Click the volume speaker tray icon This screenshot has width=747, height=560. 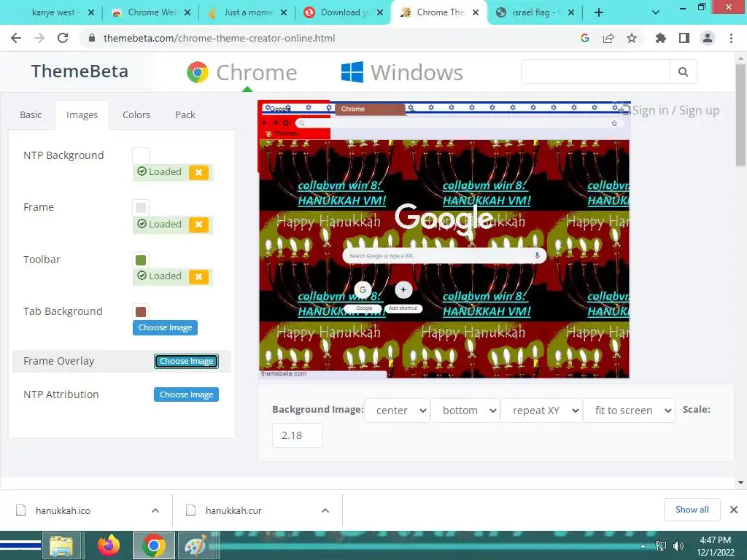[x=678, y=546]
